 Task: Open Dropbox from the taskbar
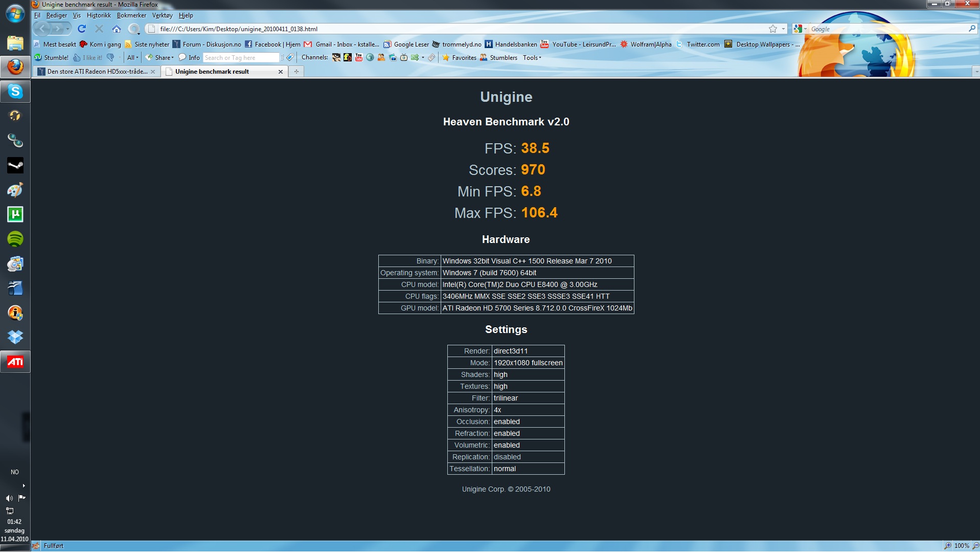pyautogui.click(x=15, y=337)
